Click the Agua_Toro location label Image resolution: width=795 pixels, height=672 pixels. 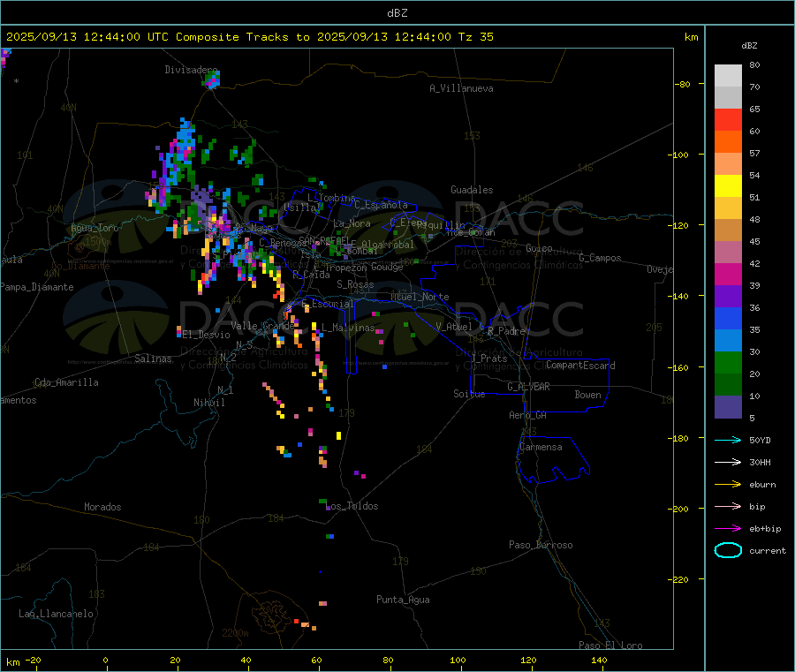95,228
